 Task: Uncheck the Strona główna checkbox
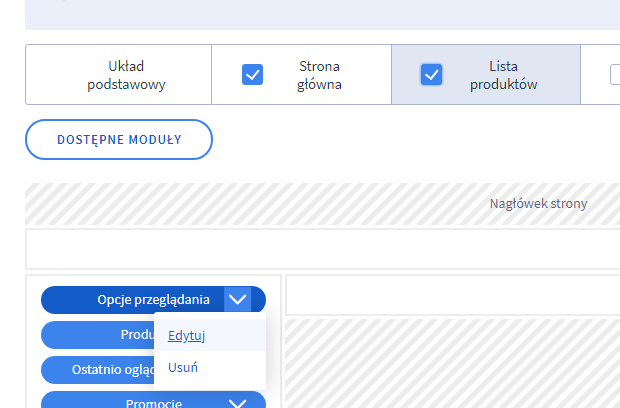tap(253, 75)
